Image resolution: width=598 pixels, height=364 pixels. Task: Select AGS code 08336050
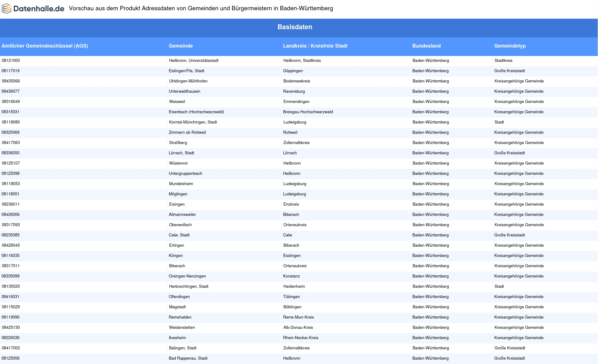click(x=11, y=153)
